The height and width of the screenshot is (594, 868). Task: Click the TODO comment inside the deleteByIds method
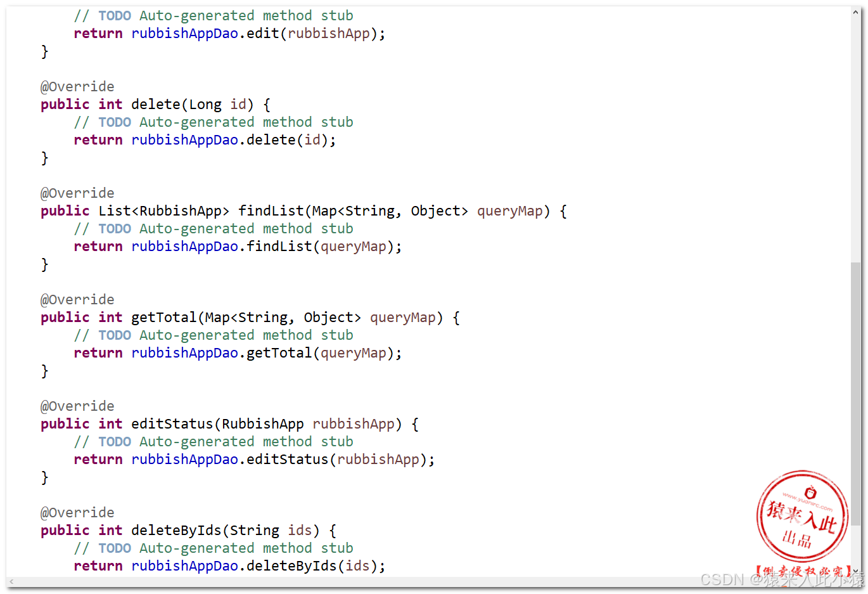214,548
